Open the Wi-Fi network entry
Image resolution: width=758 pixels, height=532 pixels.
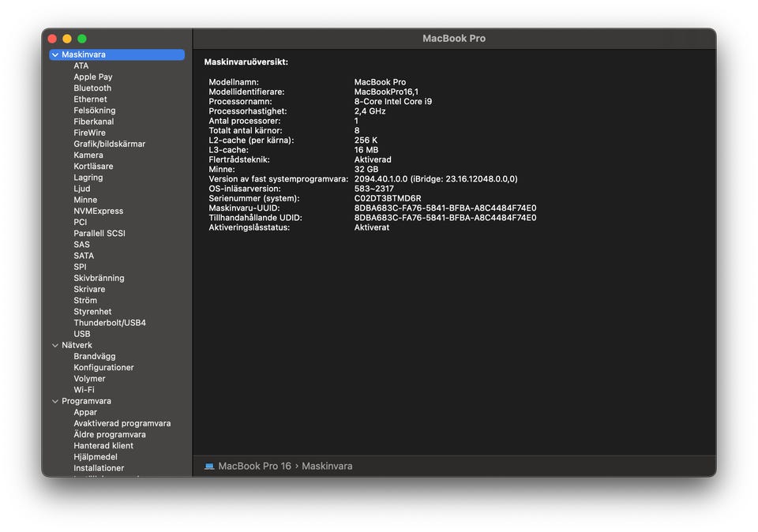pyautogui.click(x=84, y=390)
